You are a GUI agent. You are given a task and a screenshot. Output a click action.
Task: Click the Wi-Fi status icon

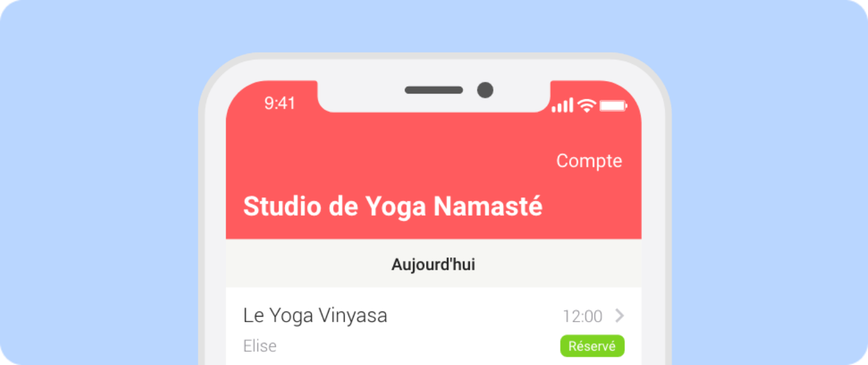(x=586, y=105)
